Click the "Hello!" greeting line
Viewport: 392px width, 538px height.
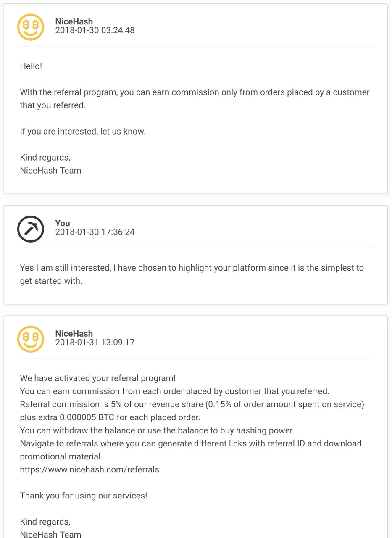point(31,66)
